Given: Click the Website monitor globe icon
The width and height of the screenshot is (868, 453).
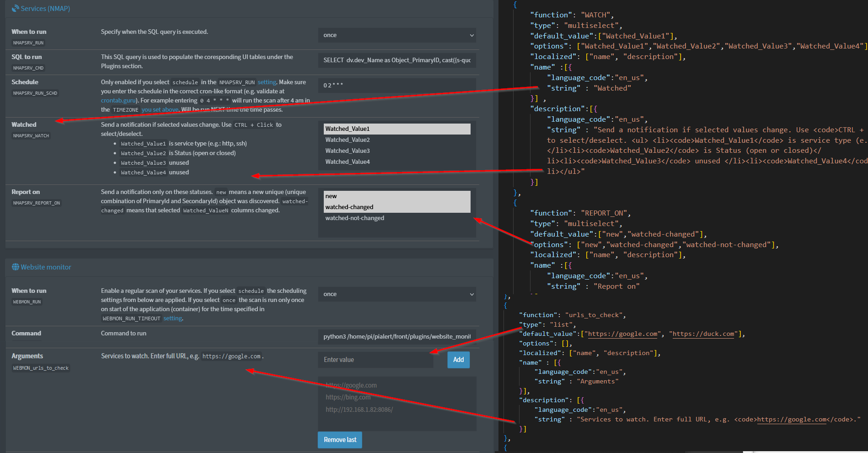Looking at the screenshot, I should [16, 267].
